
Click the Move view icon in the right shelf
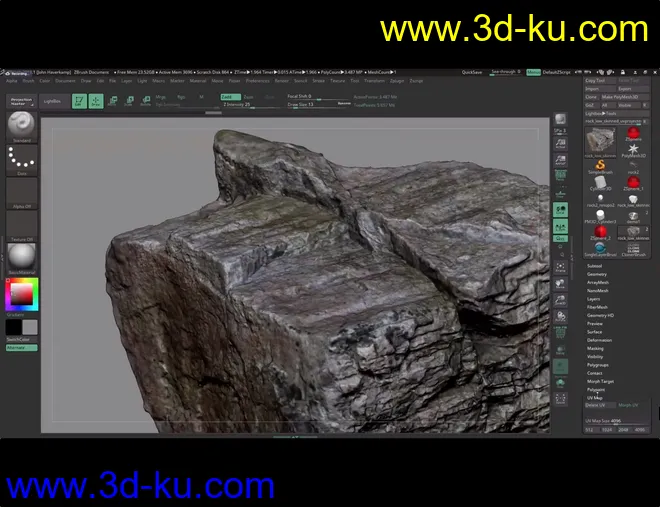coord(560,284)
